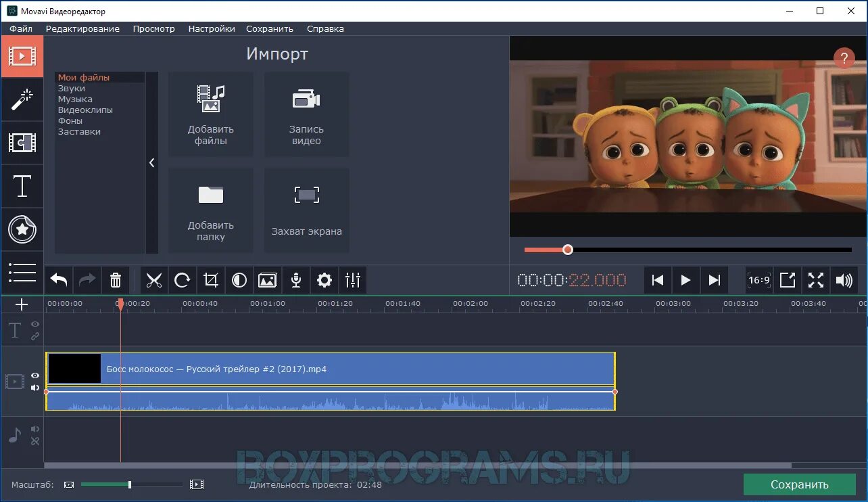The height and width of the screenshot is (502, 868).
Task: Open the audio equalizer sliders icon
Action: 353,280
